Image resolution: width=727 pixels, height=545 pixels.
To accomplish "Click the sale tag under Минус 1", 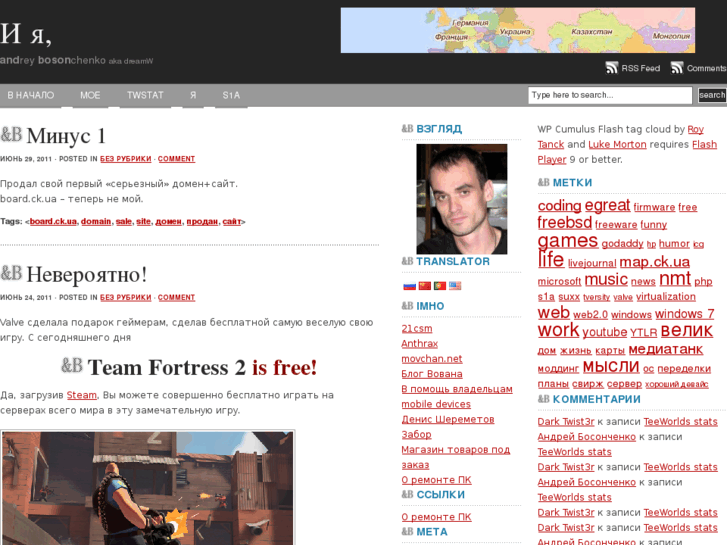I will pyautogui.click(x=124, y=222).
